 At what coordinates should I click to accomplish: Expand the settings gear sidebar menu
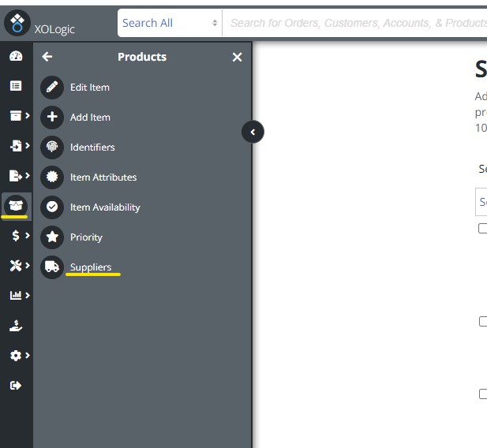click(x=21, y=355)
